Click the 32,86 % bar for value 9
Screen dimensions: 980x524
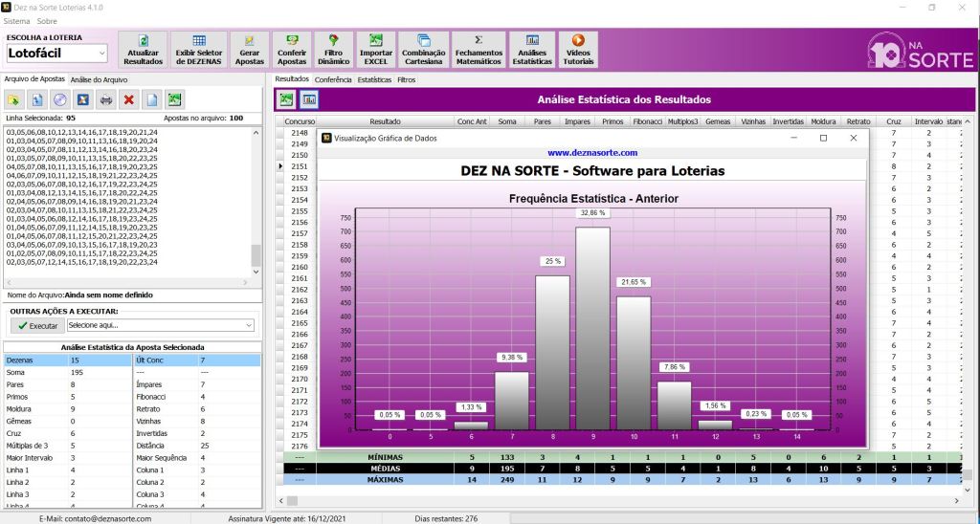click(592, 329)
